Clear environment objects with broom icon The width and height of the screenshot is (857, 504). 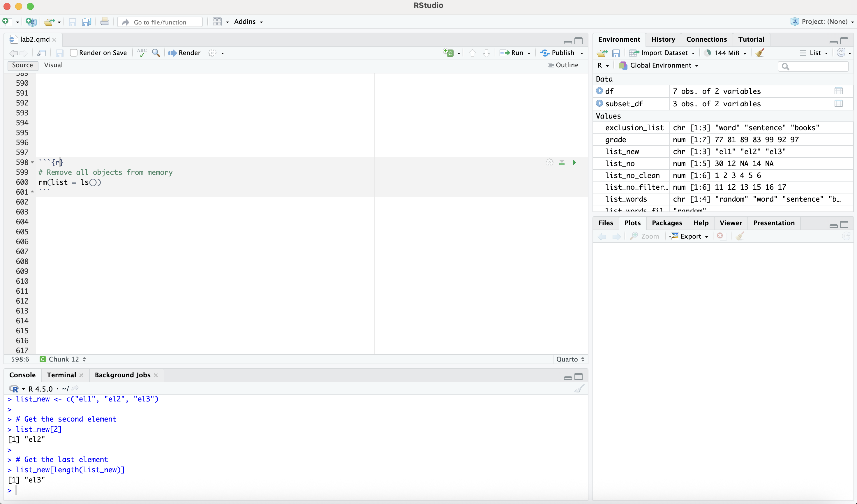(x=760, y=53)
